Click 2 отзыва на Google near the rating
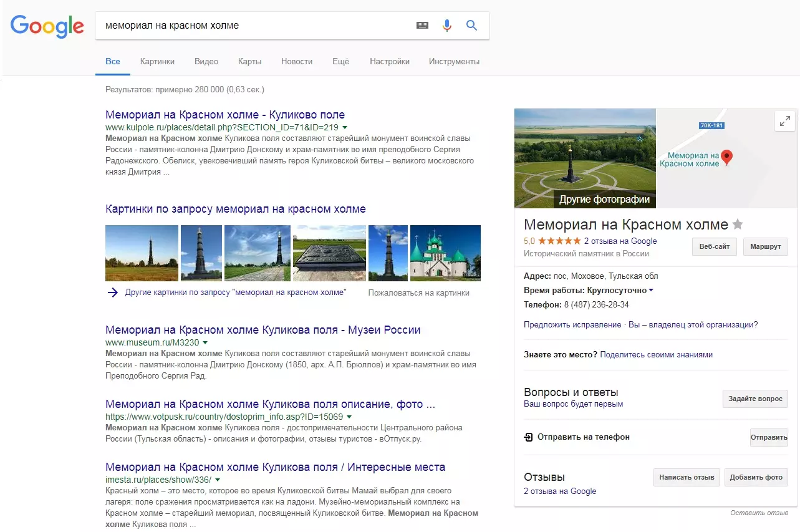800x532 pixels. click(x=620, y=241)
